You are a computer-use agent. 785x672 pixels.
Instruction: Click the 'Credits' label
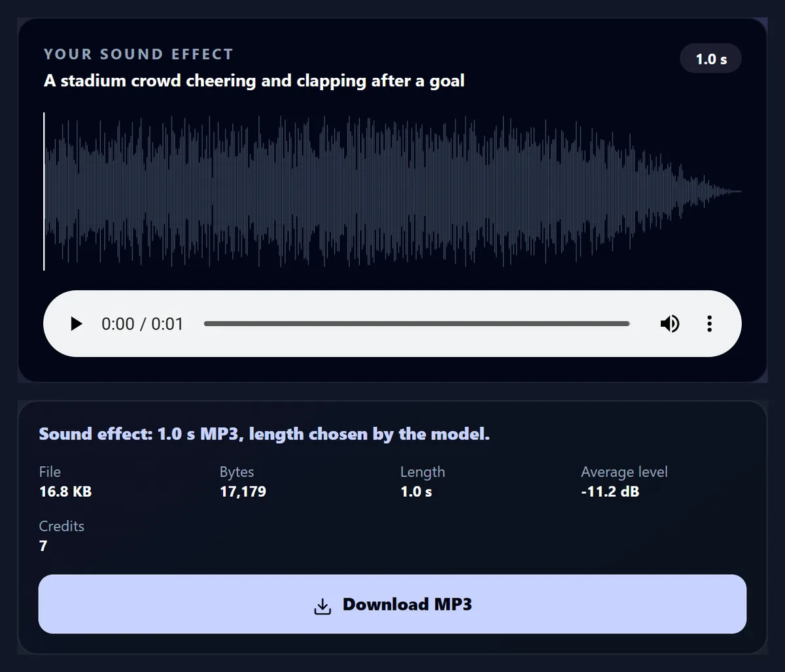click(61, 526)
